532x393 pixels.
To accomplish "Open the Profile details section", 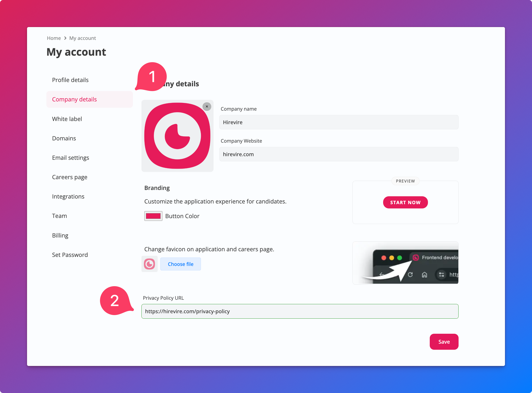I will (x=70, y=80).
